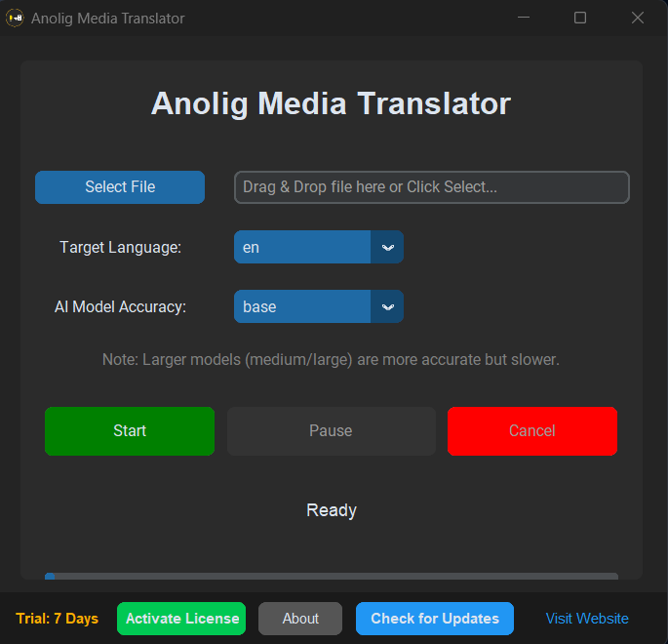Expand the AI Model Accuracy dropdown arrow

pos(387,306)
